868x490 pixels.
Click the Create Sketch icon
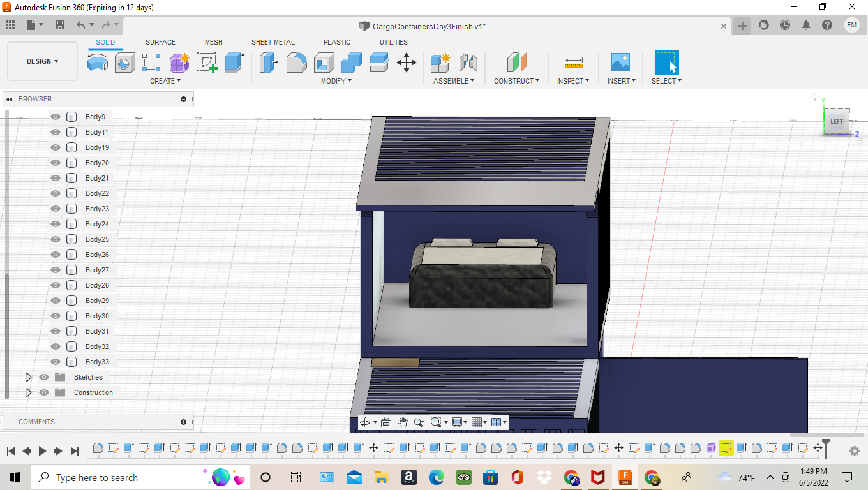[x=207, y=63]
